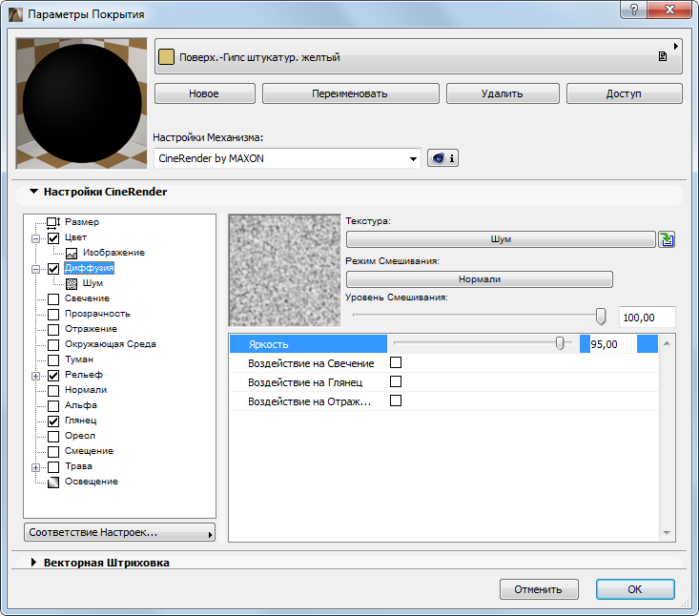Enable the Альфа channel checkbox
Image resolution: width=699 pixels, height=616 pixels.
(53, 405)
